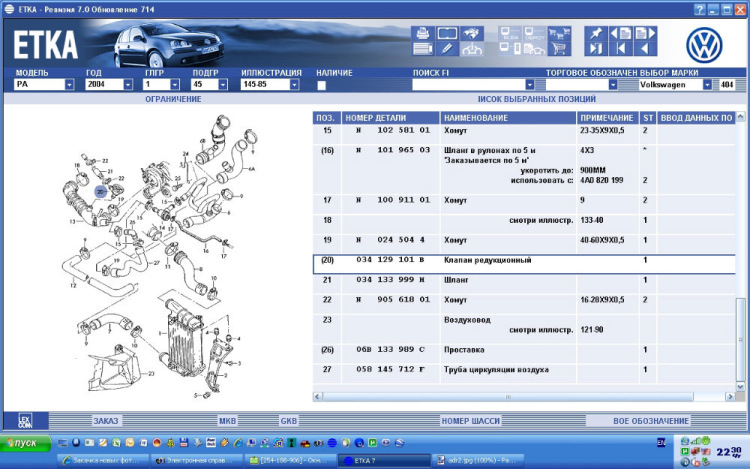Image resolution: width=750 pixels, height=469 pixels.
Task: Click the printer icon in ETKA toolbar
Action: (423, 33)
